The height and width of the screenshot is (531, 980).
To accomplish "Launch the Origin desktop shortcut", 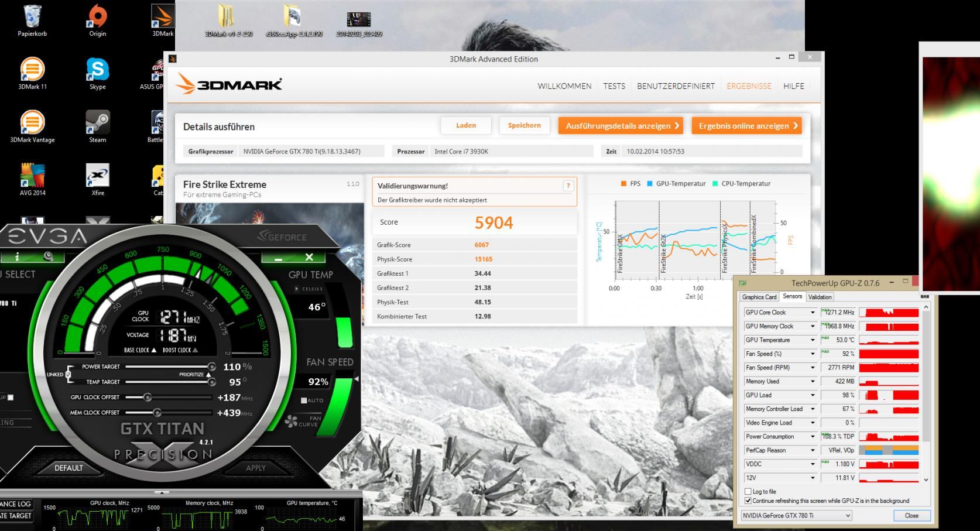I will click(97, 20).
